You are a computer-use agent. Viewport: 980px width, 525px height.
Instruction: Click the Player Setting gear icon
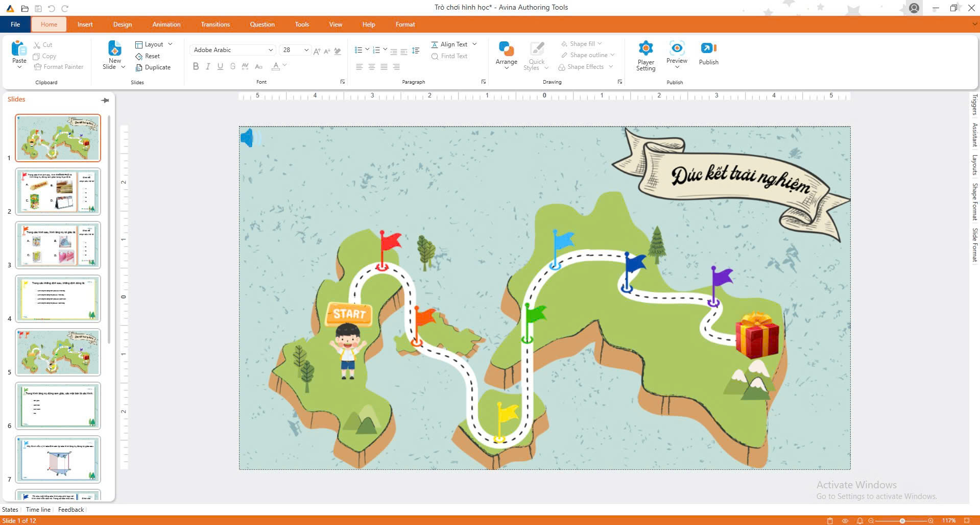(x=646, y=48)
